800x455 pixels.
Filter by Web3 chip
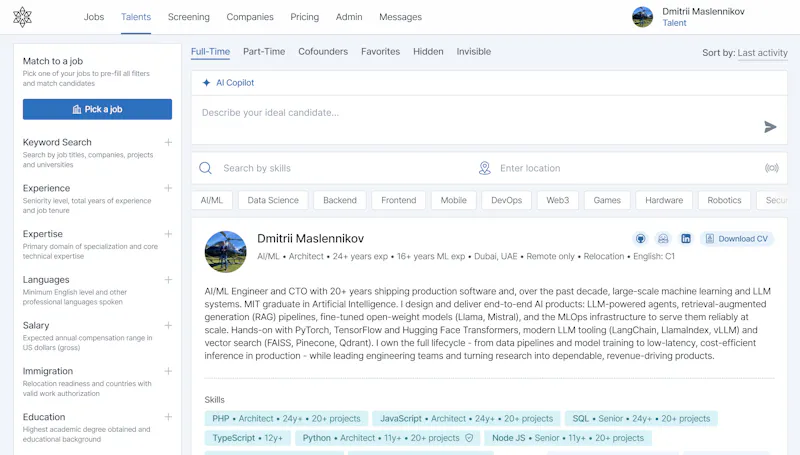(558, 200)
